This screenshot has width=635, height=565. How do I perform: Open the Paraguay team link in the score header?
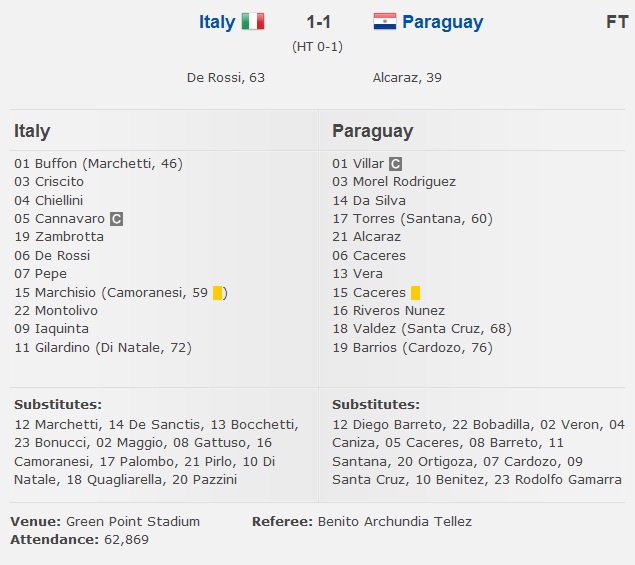point(442,22)
